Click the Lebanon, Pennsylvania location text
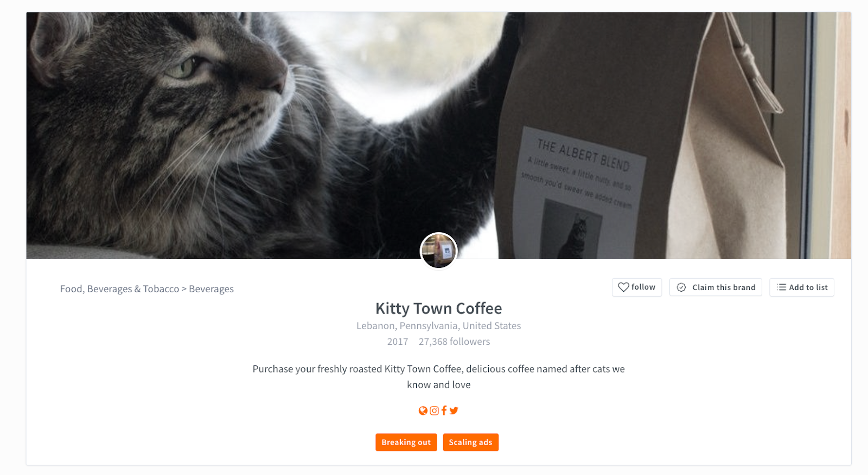 438,326
